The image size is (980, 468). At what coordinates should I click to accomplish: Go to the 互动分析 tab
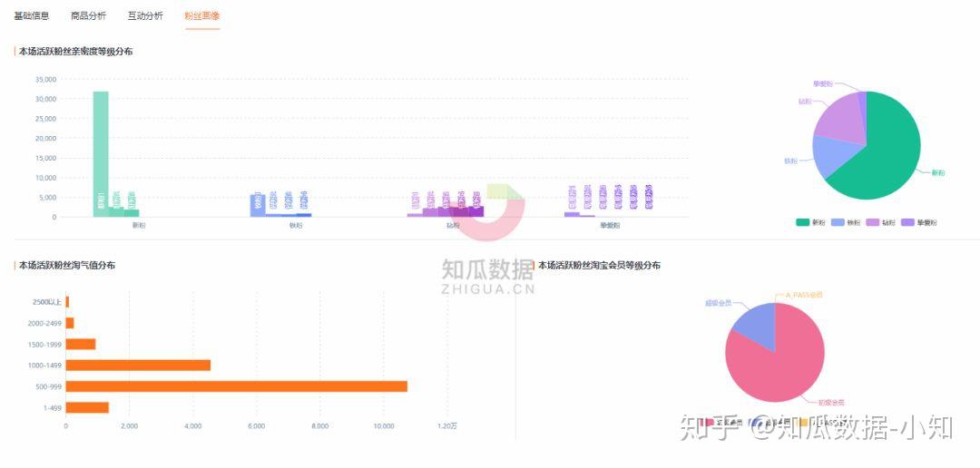click(x=145, y=15)
